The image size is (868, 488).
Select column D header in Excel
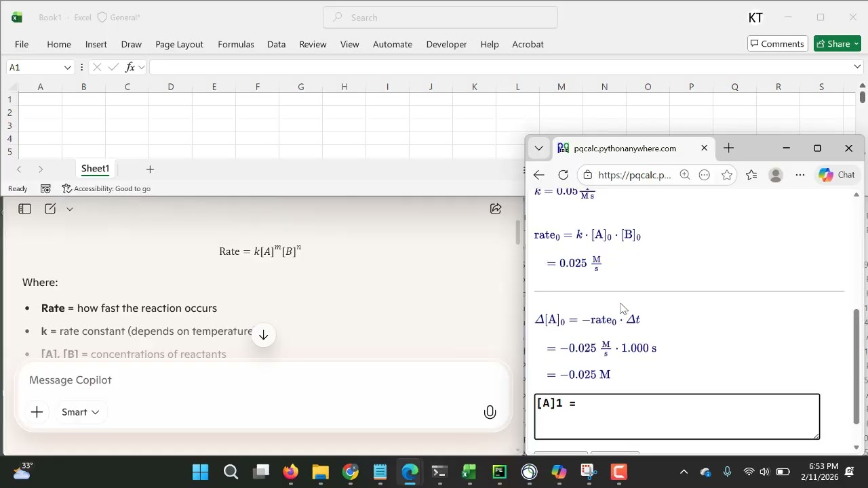[x=170, y=87]
